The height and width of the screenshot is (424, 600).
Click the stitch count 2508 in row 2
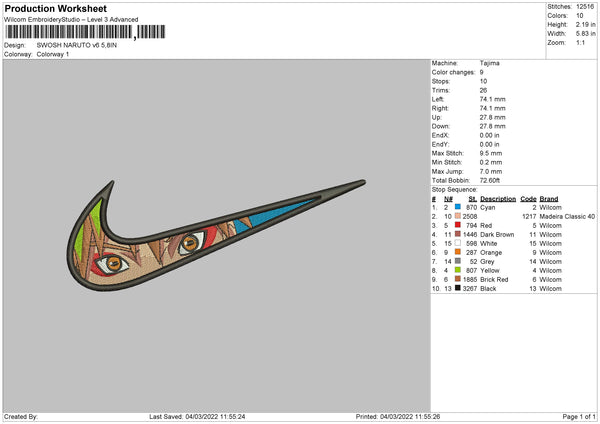tap(470, 217)
